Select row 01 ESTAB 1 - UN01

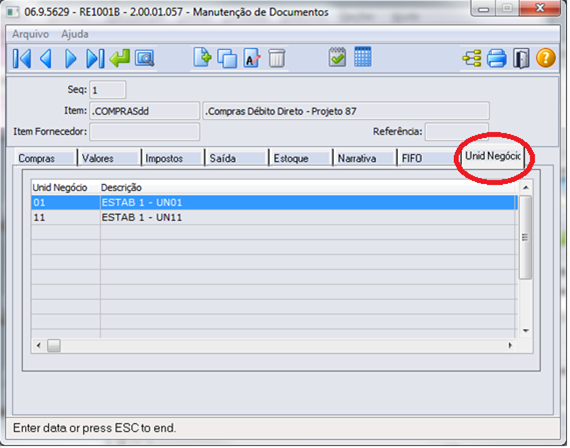point(274,203)
